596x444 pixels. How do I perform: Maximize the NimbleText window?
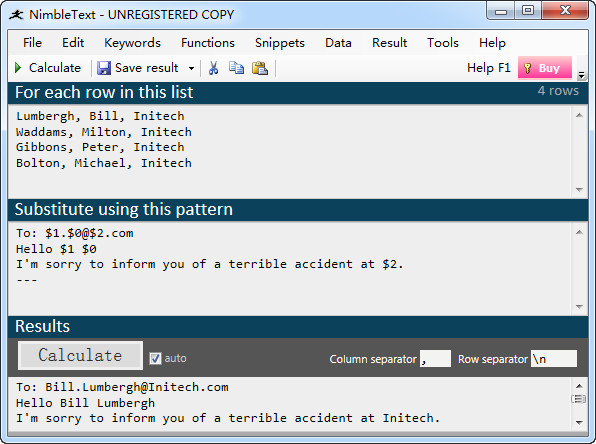[x=528, y=11]
